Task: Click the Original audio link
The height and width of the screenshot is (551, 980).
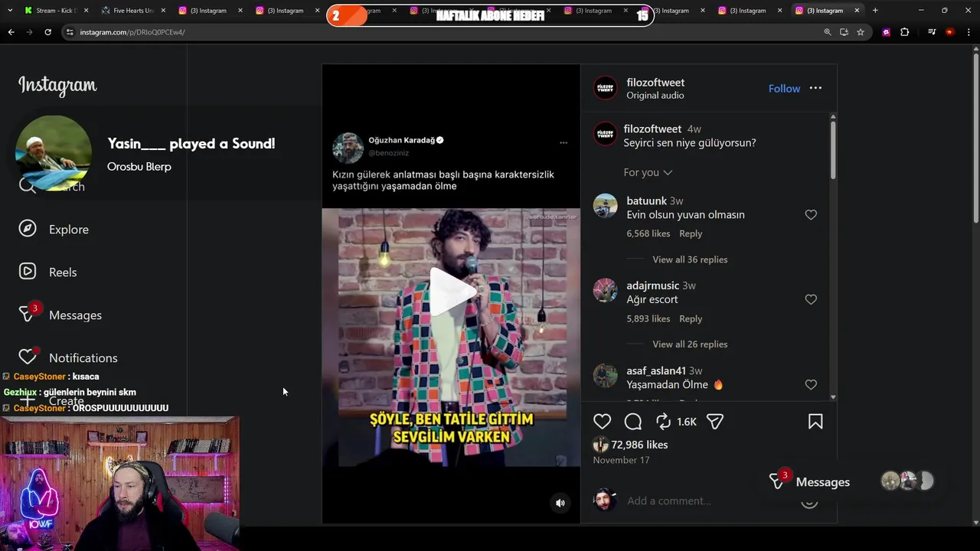Action: pyautogui.click(x=655, y=96)
